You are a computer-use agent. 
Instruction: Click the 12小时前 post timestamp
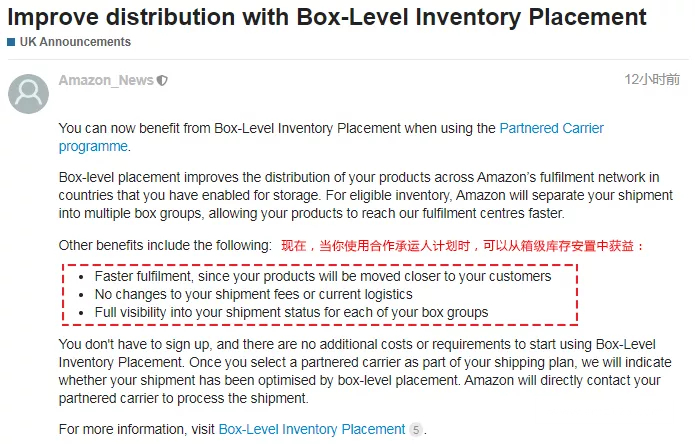click(652, 79)
